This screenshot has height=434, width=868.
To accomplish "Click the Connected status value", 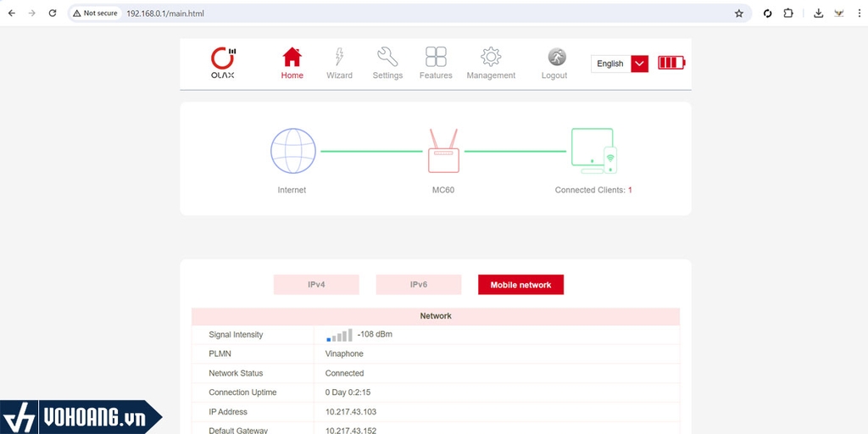I will (344, 373).
